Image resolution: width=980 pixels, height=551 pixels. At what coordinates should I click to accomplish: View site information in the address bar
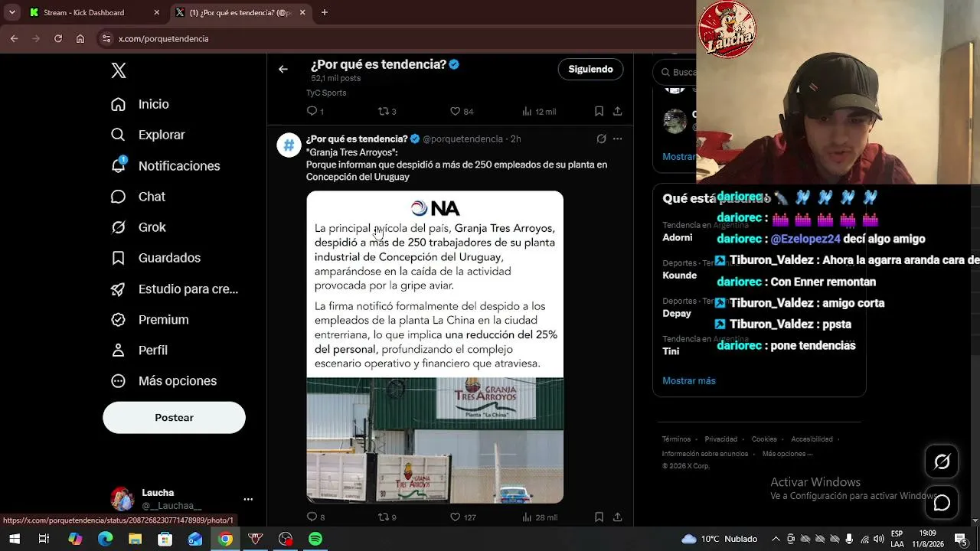coord(107,38)
